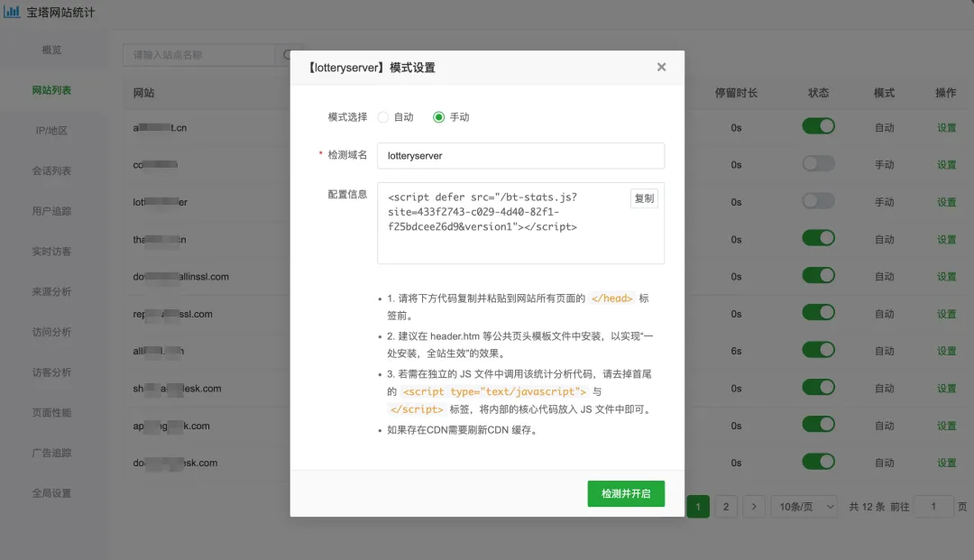Open the 实时访客 sidebar menu

[x=51, y=252]
